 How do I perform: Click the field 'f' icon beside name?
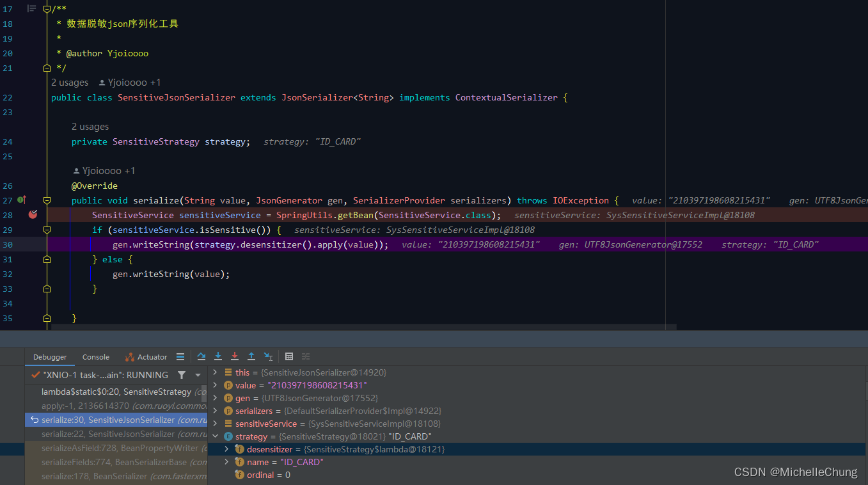pyautogui.click(x=240, y=462)
